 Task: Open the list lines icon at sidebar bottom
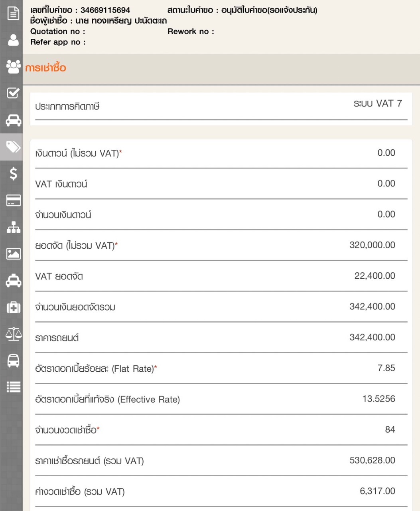(13, 387)
